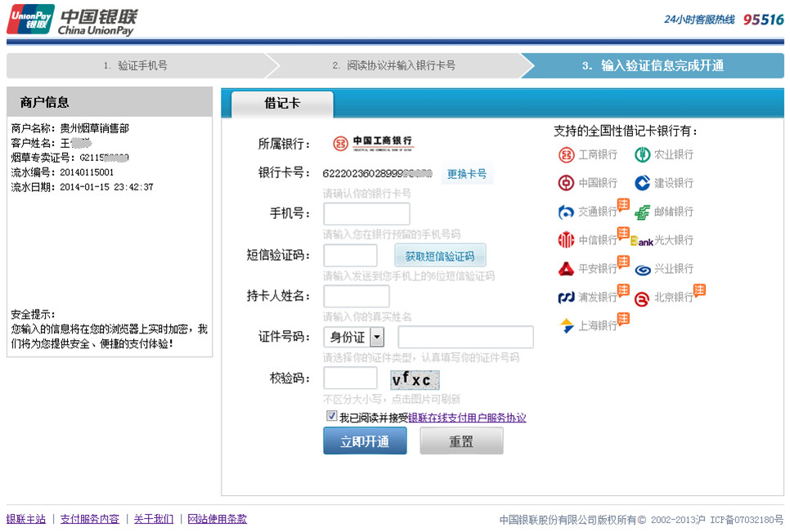Select the 建设银行 bank icon
790x532 pixels.
(x=642, y=183)
